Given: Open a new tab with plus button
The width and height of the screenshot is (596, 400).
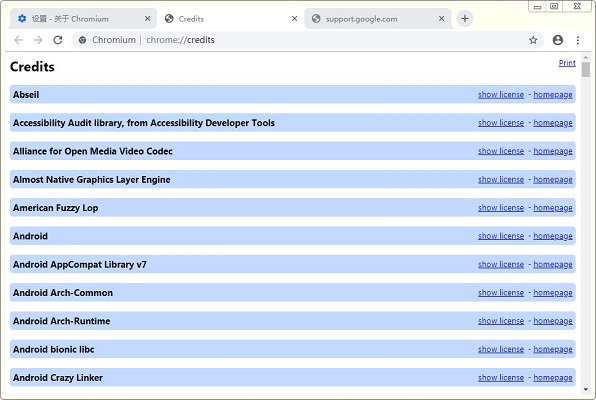Looking at the screenshot, I should 465,19.
